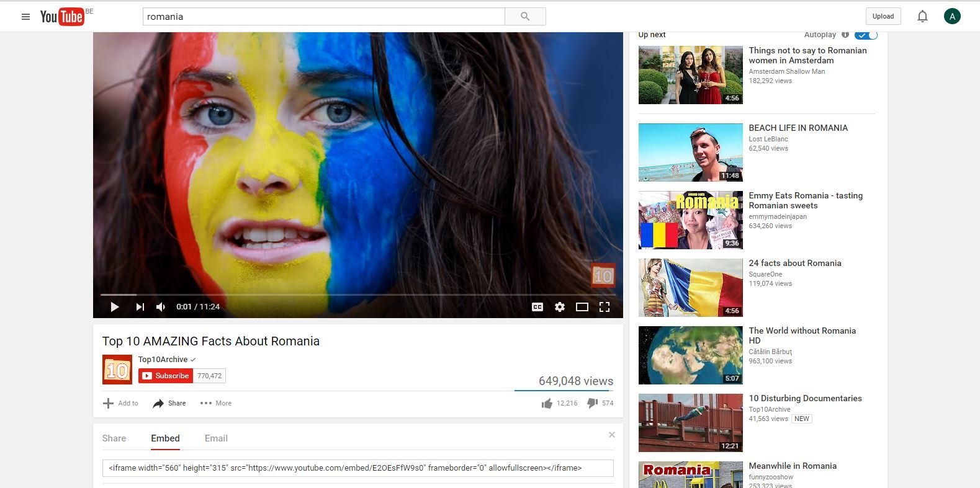This screenshot has height=488, width=980.
Task: Open Cătălin Bărbuț channel
Action: [770, 352]
